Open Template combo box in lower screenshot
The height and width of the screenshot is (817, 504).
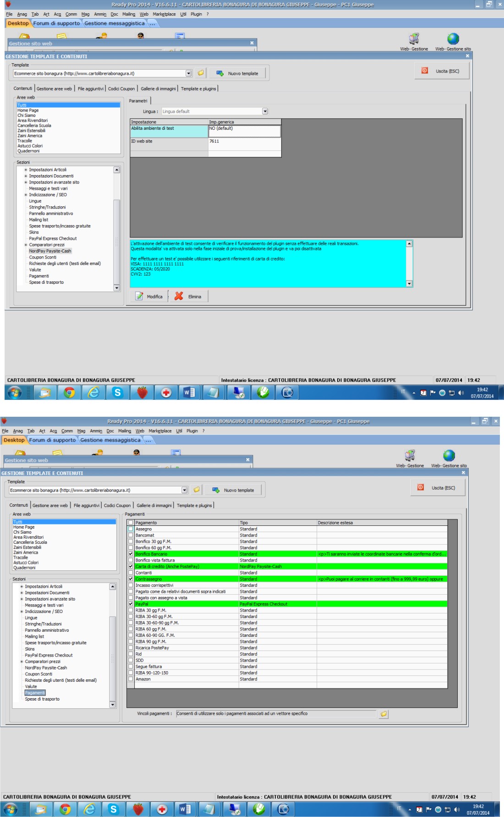184,490
